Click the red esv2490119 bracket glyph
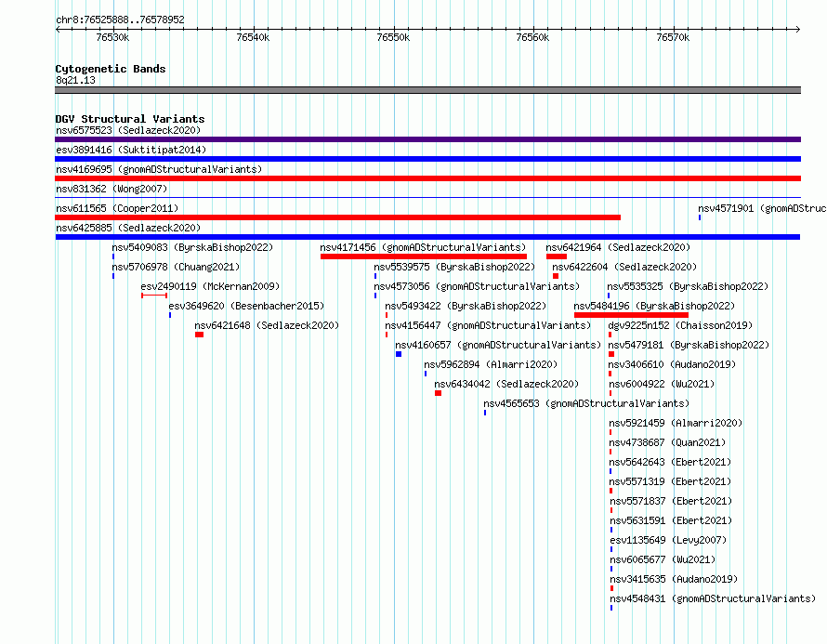827x644 pixels. [154, 296]
